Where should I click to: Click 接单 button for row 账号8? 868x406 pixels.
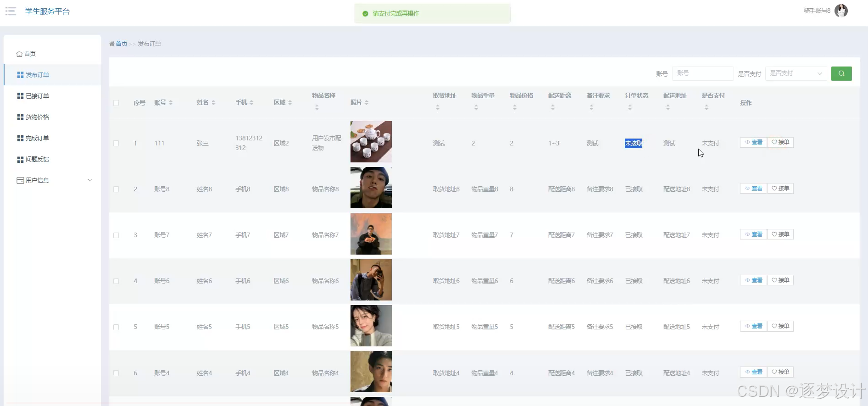pyautogui.click(x=780, y=189)
